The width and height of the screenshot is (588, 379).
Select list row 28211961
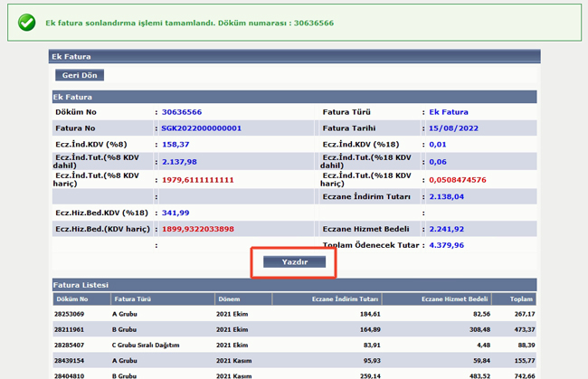[x=294, y=329]
